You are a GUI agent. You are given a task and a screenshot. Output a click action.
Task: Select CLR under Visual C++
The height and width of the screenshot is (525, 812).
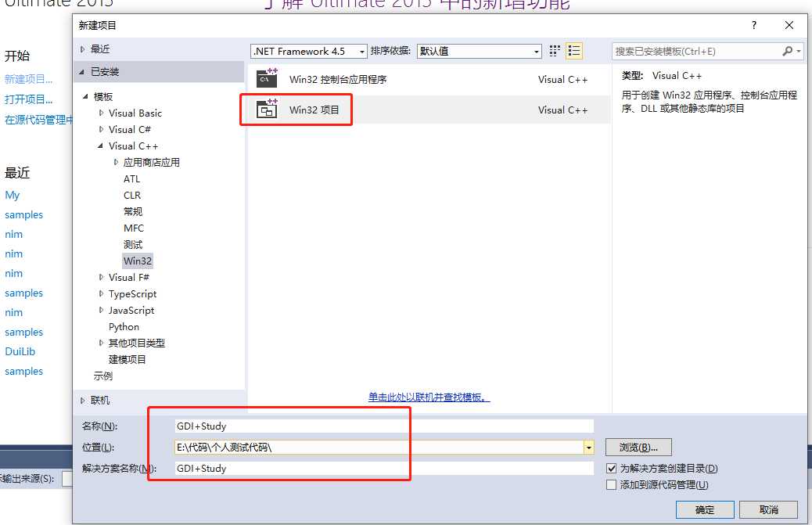pyautogui.click(x=132, y=195)
